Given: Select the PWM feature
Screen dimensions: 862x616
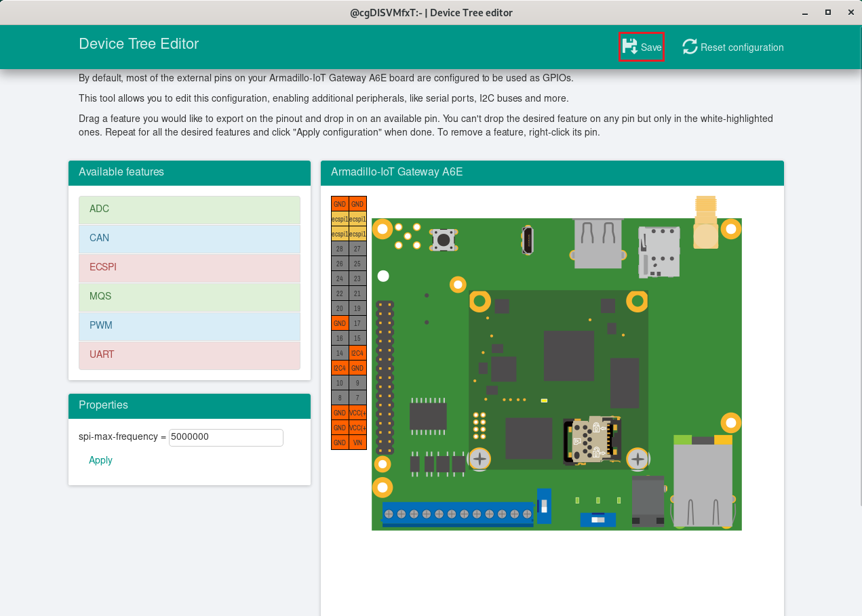Looking at the screenshot, I should (x=189, y=326).
